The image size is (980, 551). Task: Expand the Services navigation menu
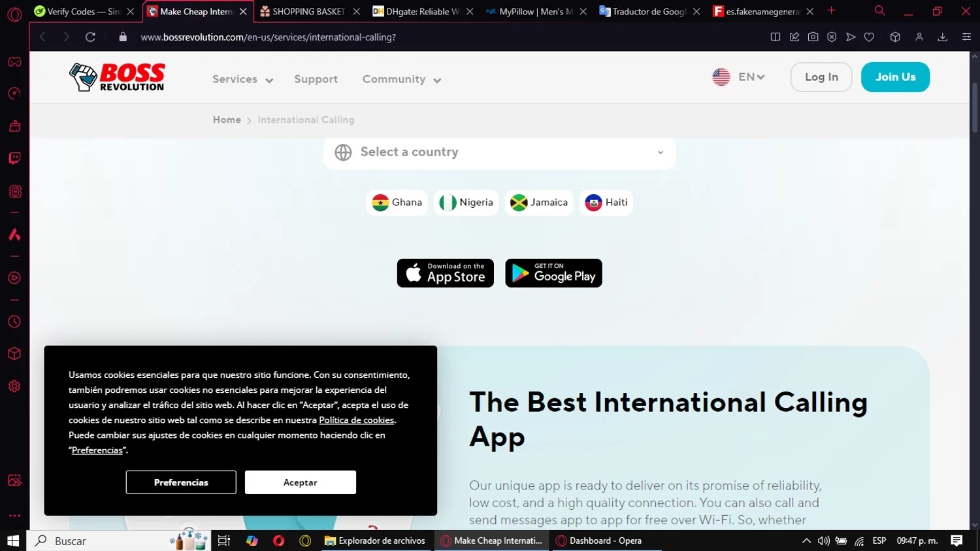pyautogui.click(x=242, y=79)
